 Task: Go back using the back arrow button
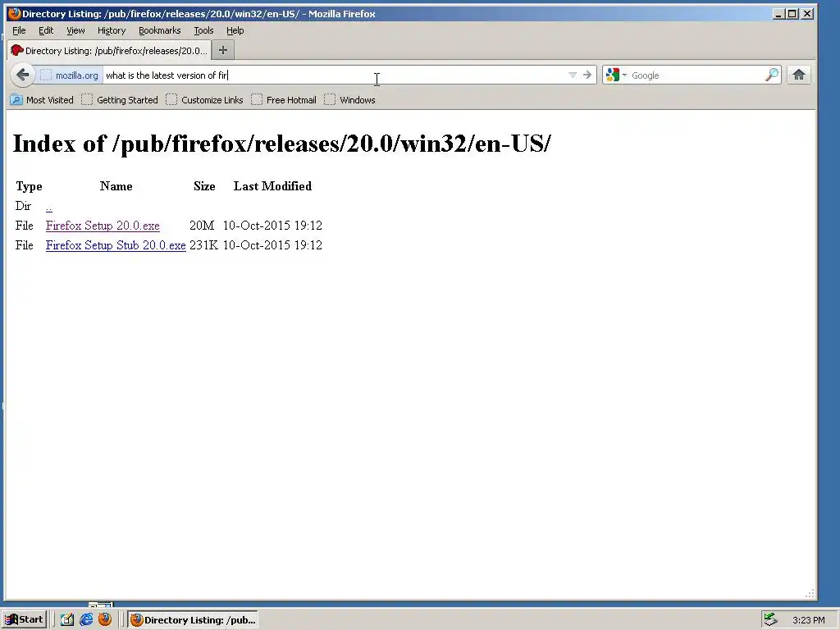pyautogui.click(x=22, y=75)
